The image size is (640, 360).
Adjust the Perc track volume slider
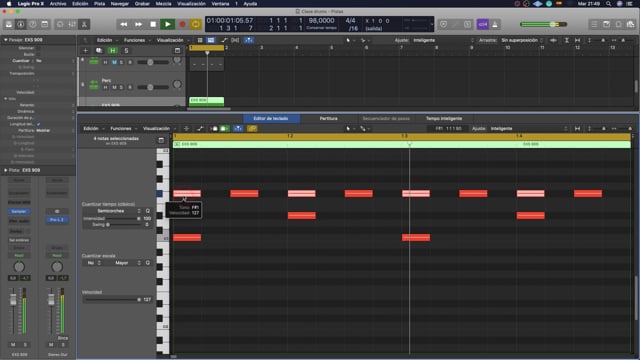pos(153,87)
